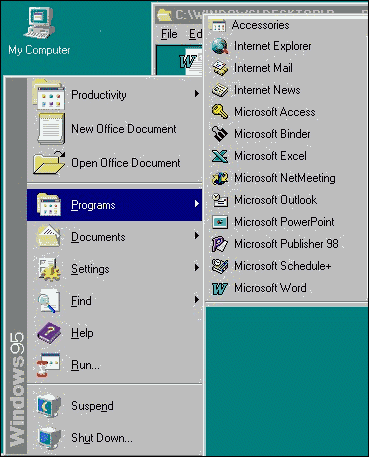
Task: Click the Open Office Document folder icon
Action: [x=49, y=163]
